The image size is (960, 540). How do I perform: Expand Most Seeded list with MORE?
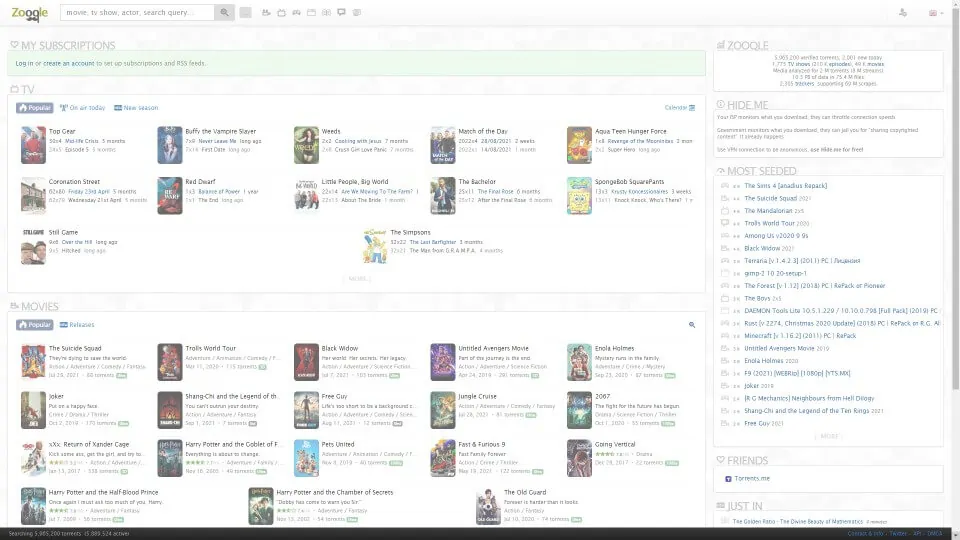click(829, 437)
